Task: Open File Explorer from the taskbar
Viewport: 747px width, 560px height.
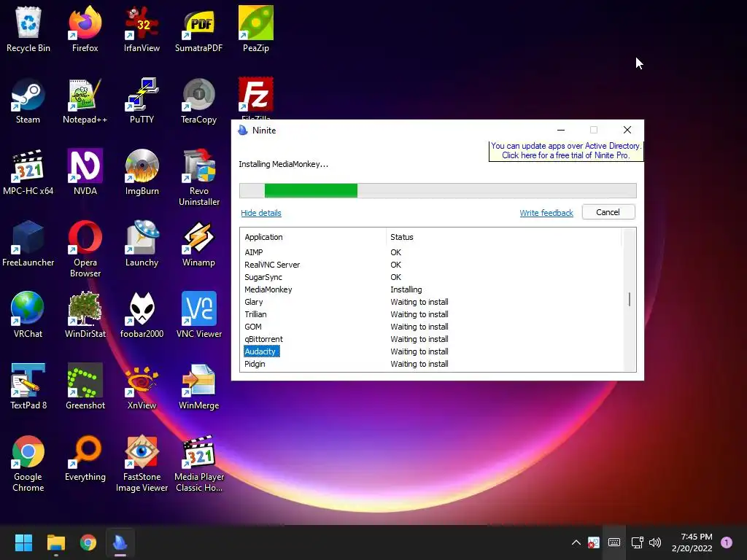Action: [x=55, y=542]
